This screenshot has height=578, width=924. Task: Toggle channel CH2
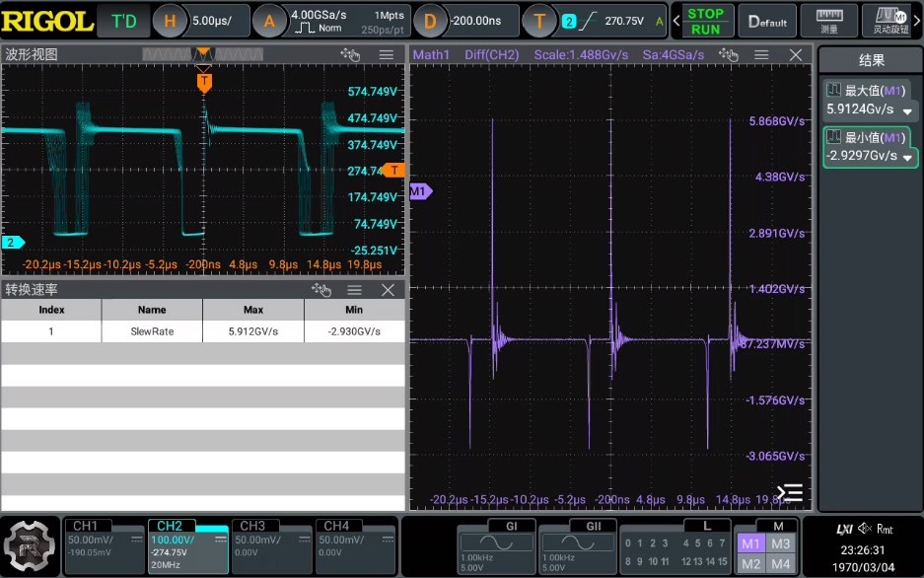tap(188, 545)
